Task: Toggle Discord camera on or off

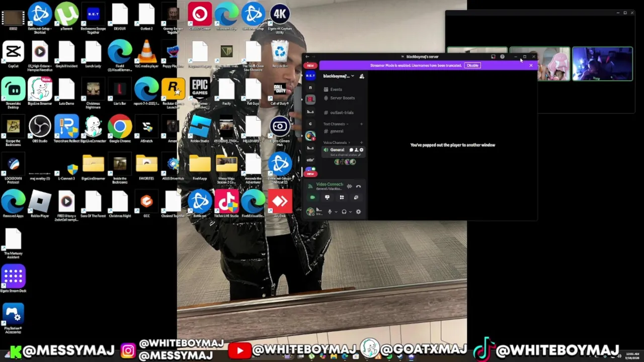Action: (x=312, y=198)
